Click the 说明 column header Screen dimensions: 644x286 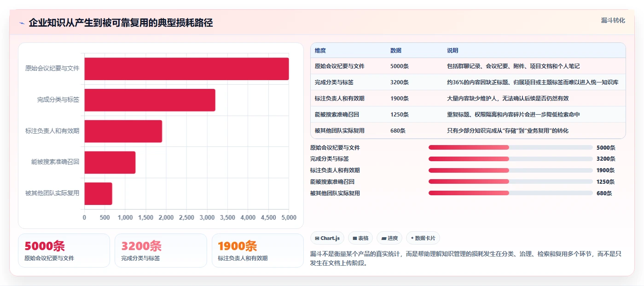click(x=453, y=50)
